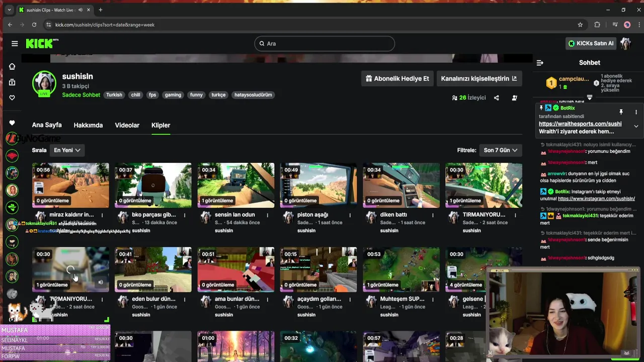Click the 'piston aşağı' clip title
The width and height of the screenshot is (644, 362).
pyautogui.click(x=312, y=215)
